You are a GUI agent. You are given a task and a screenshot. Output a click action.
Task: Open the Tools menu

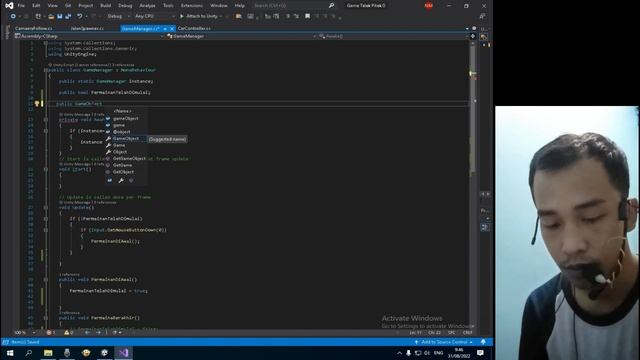pyautogui.click(x=168, y=6)
